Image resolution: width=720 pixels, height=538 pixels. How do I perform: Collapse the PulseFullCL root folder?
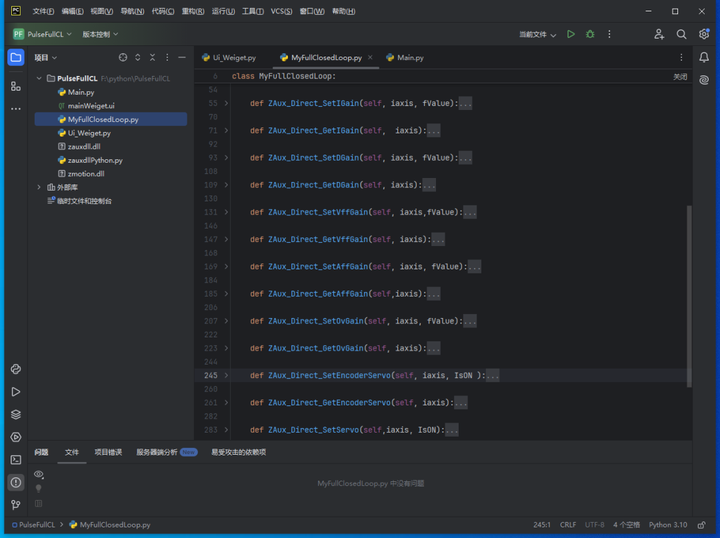pos(39,78)
